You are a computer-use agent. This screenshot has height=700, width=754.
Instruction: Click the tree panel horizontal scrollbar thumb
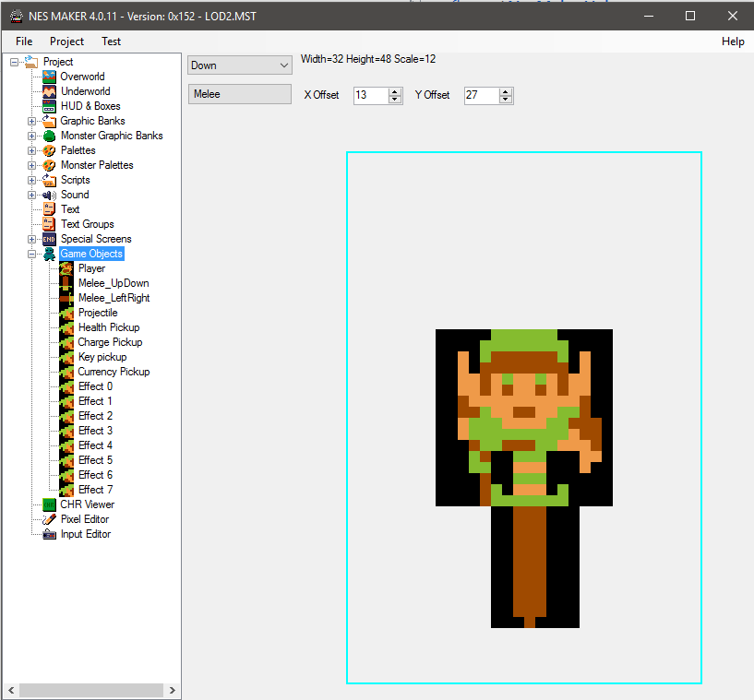tap(91, 691)
